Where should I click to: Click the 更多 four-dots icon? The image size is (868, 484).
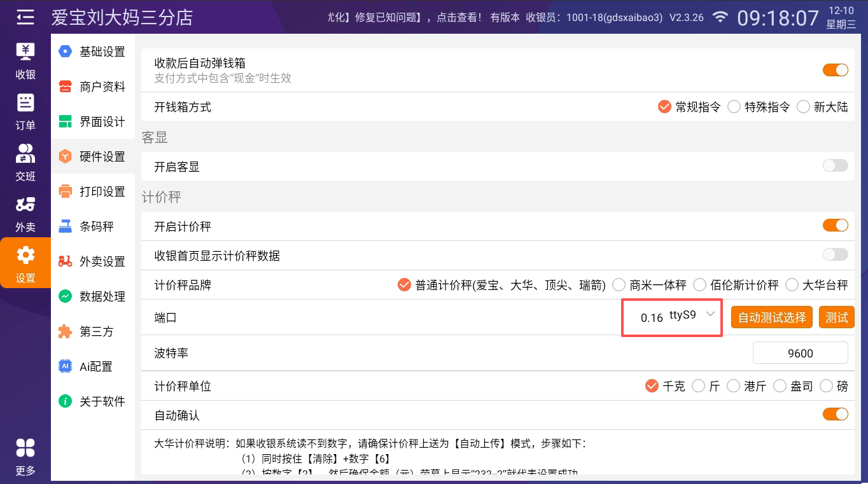tap(25, 448)
